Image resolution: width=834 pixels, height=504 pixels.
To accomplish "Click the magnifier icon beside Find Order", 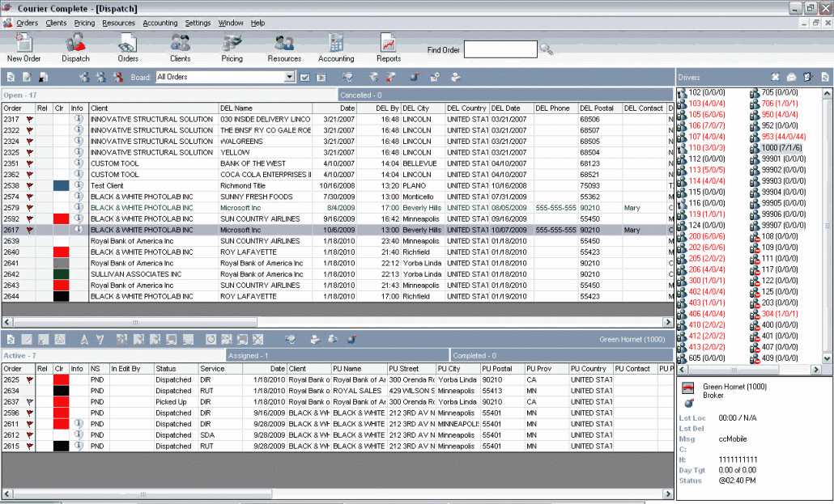I will tap(547, 50).
